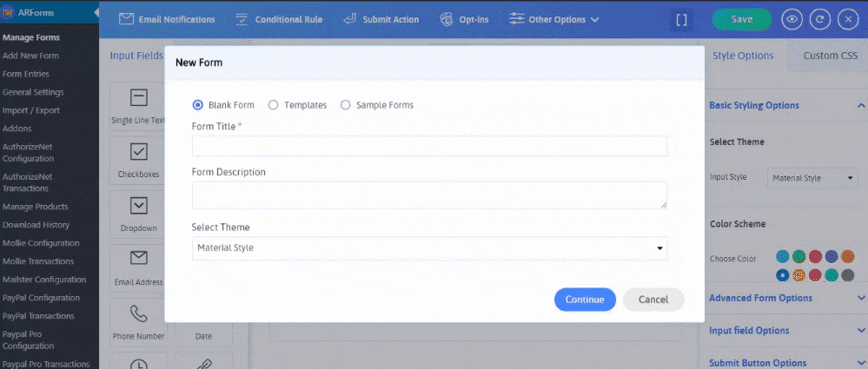This screenshot has width=868, height=369.
Task: Click the Form Title input field
Action: point(429,146)
